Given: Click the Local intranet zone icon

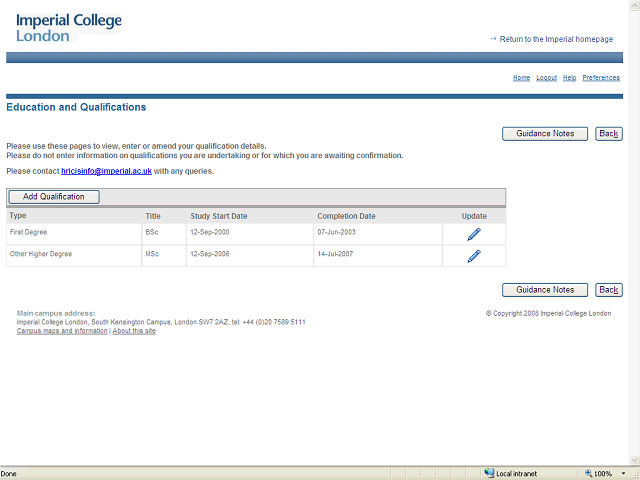Looking at the screenshot, I should 490,473.
